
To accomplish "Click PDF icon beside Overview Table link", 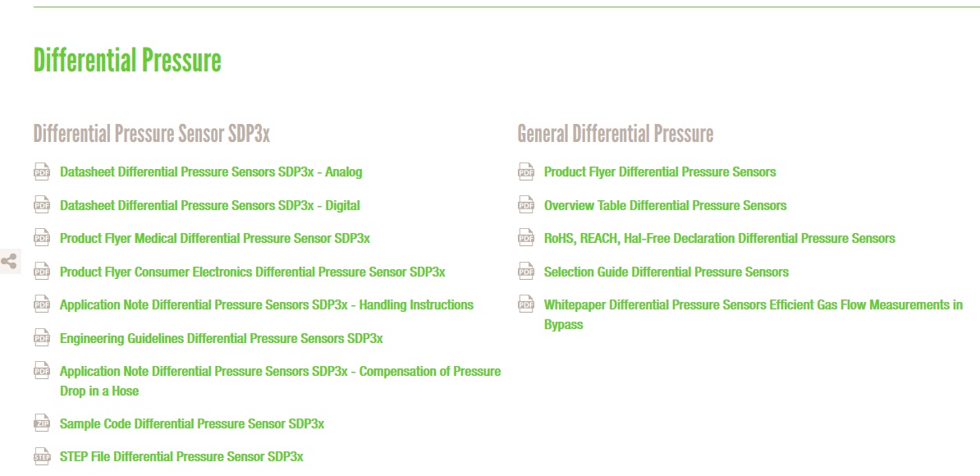I will coord(526,205).
